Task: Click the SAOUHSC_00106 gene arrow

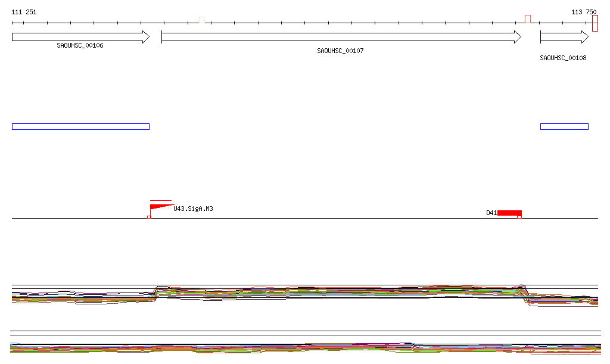Action: (80, 37)
